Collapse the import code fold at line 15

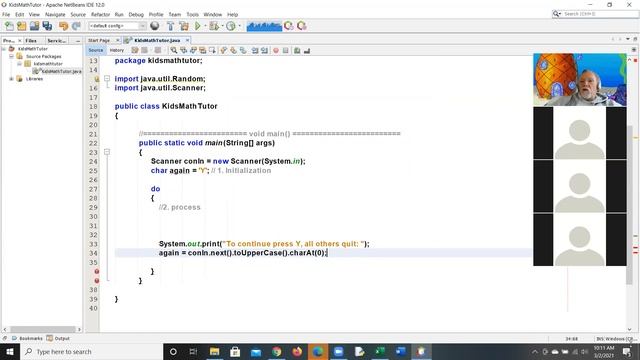point(107,78)
